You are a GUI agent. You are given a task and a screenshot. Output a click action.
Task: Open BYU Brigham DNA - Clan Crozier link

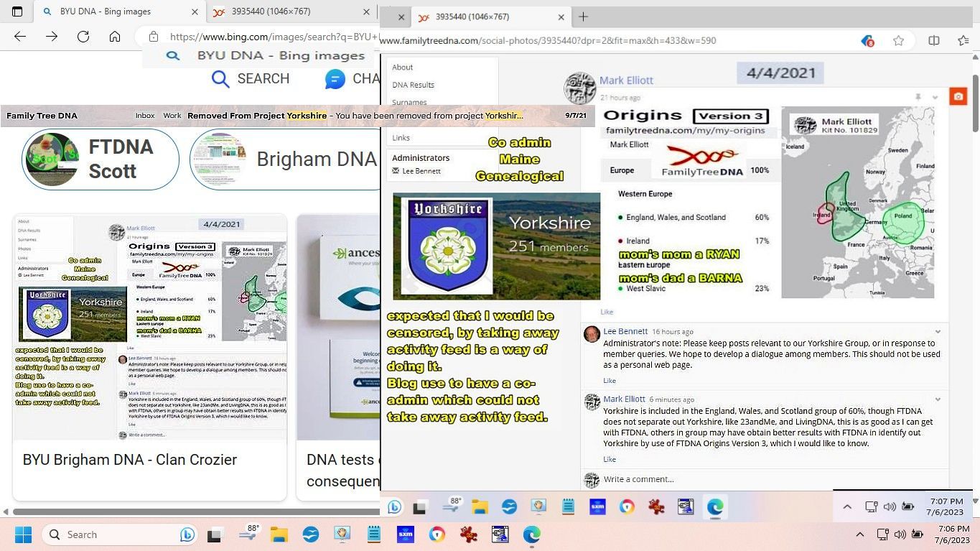[x=129, y=460]
